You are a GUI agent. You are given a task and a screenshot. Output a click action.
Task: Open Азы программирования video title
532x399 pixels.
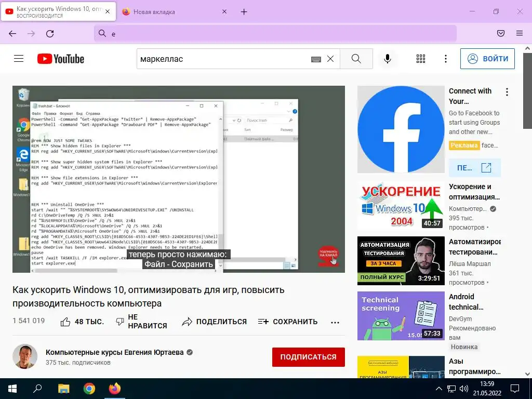[474, 366]
